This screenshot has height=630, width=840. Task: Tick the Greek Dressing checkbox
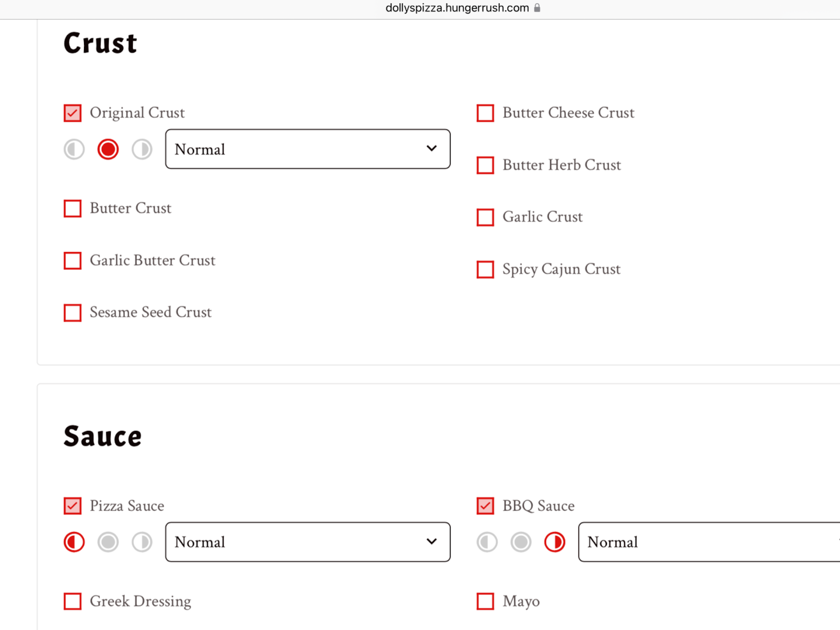point(73,601)
